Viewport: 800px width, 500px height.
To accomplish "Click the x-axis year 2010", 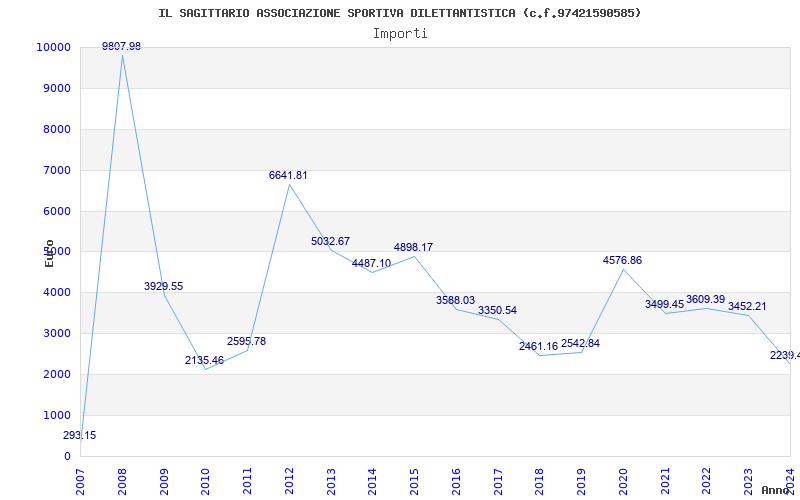I will pos(206,482).
